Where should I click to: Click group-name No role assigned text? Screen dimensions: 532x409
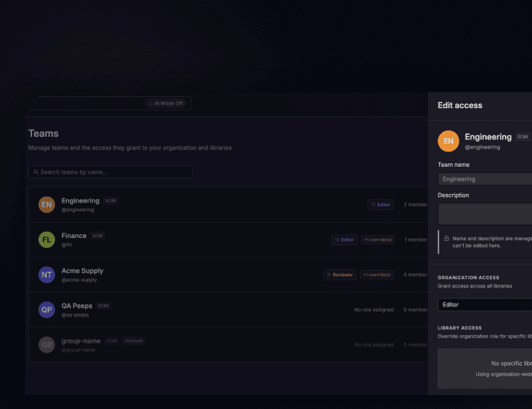[374, 345]
